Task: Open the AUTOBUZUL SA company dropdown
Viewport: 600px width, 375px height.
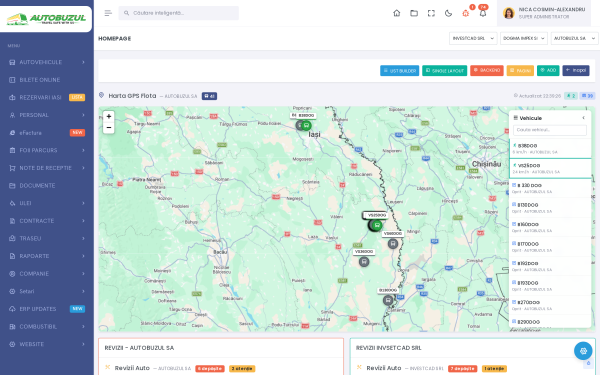Action: pyautogui.click(x=574, y=38)
